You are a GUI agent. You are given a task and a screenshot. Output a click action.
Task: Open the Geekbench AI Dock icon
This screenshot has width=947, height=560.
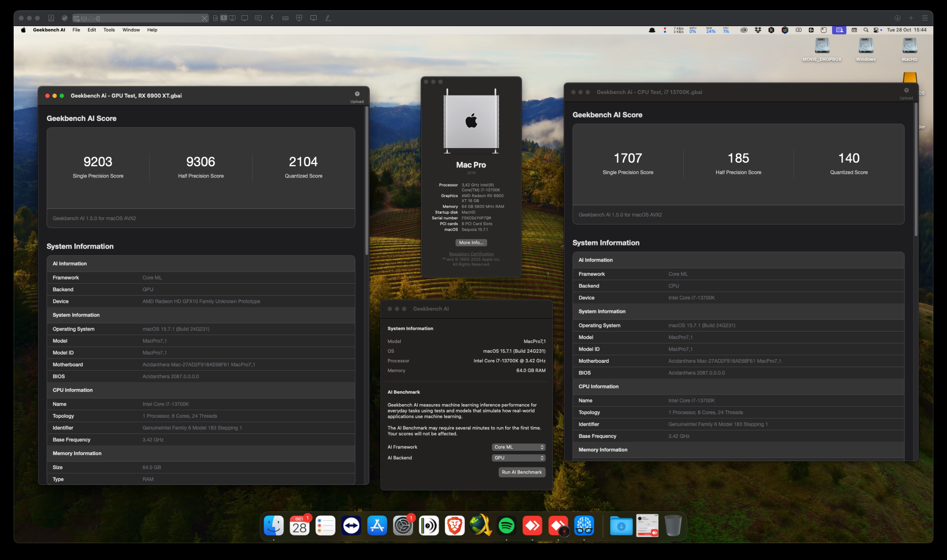[584, 525]
